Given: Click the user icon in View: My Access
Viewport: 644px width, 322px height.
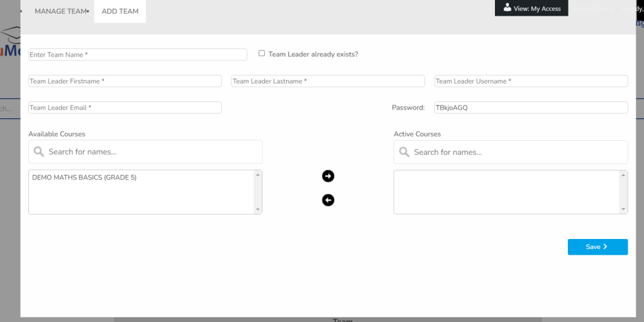Looking at the screenshot, I should pos(508,8).
